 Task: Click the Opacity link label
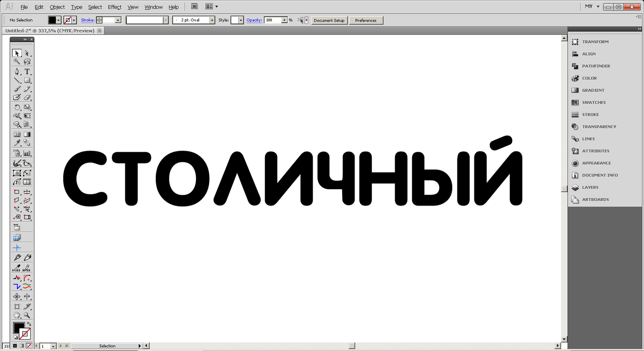(254, 20)
